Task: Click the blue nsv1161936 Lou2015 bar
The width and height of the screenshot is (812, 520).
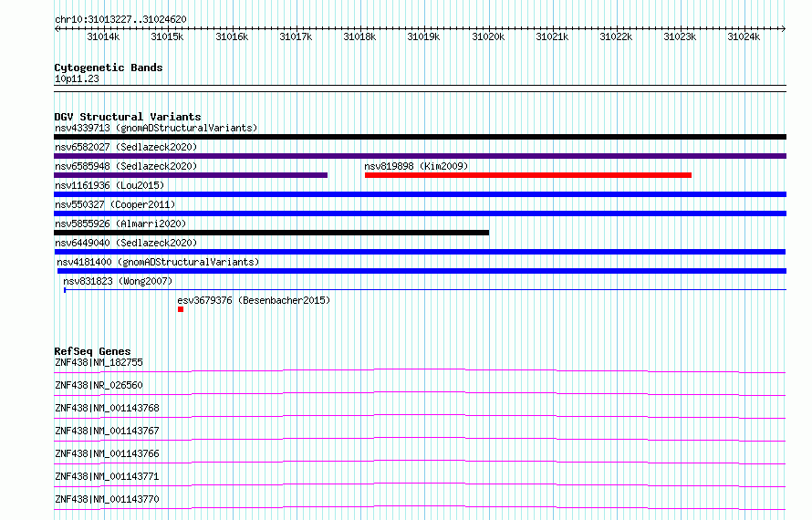Action: click(x=420, y=194)
